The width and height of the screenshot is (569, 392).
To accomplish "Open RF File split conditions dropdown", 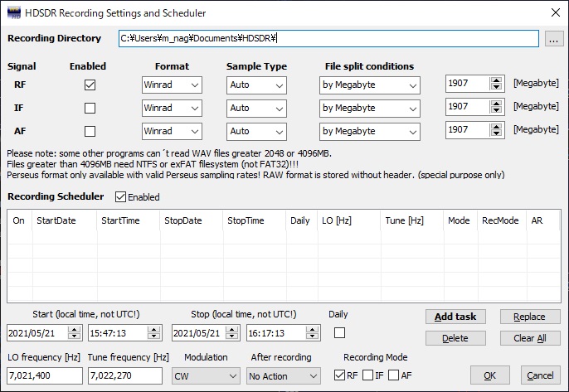I will 369,85.
